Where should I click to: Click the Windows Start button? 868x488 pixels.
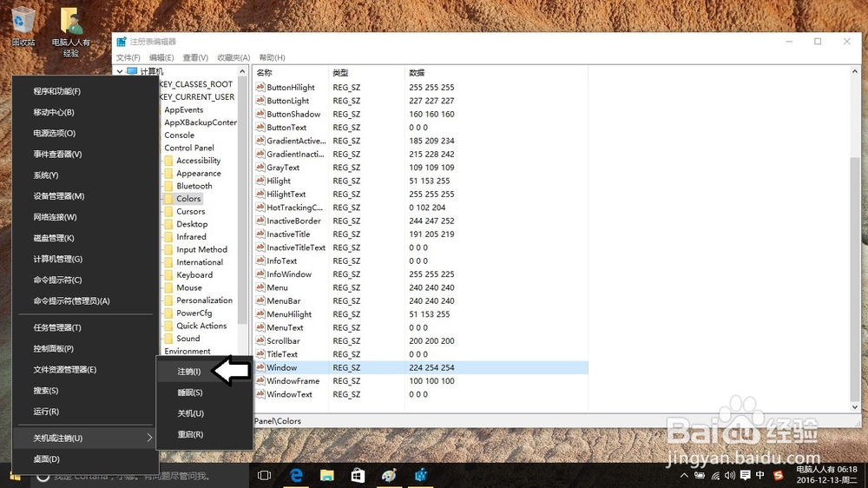coord(15,476)
